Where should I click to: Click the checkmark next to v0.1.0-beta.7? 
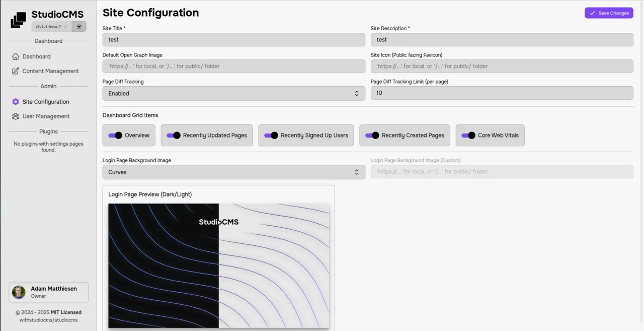pos(65,27)
